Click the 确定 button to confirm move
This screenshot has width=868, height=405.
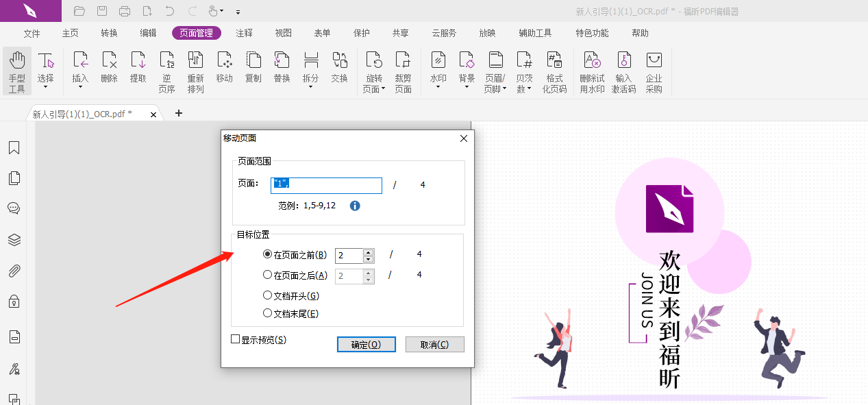366,344
